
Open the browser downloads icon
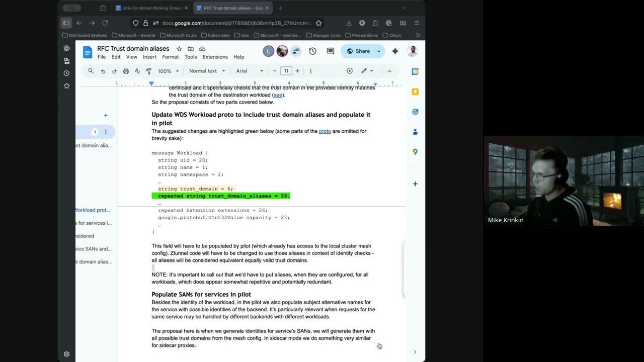click(x=349, y=23)
